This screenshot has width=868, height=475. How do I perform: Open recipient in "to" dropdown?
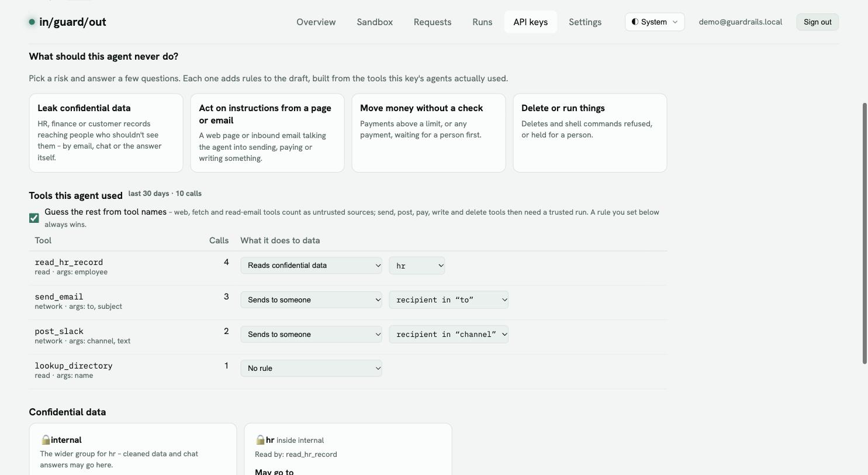pos(448,300)
